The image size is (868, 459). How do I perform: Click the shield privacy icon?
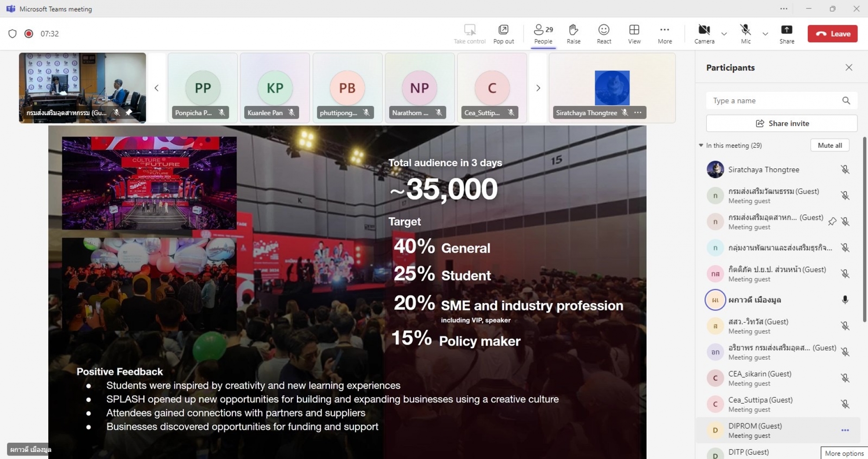(12, 34)
